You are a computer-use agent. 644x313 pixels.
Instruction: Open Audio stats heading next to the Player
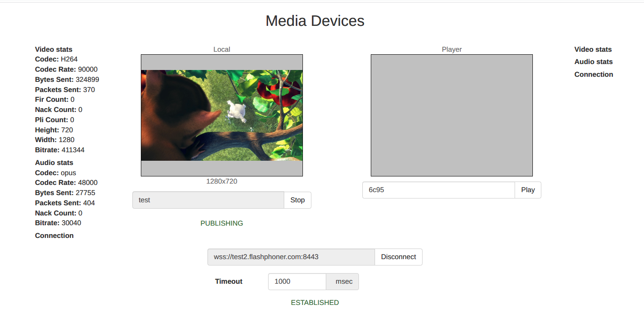[593, 61]
